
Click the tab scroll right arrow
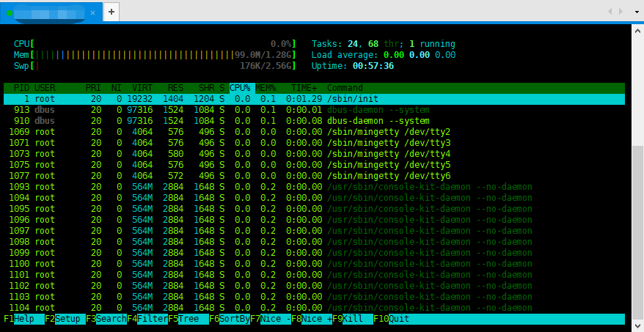pos(621,12)
